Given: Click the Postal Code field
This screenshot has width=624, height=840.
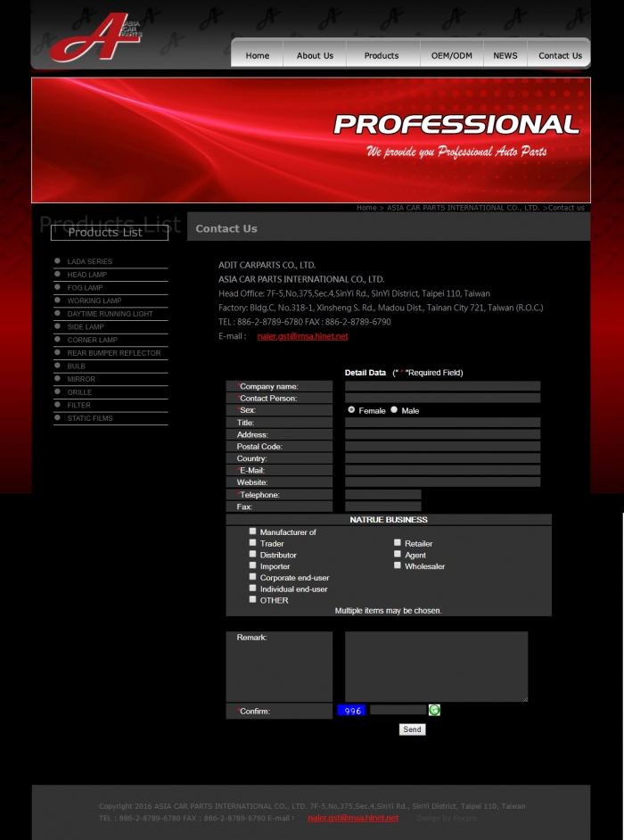Looking at the screenshot, I should [x=442, y=446].
